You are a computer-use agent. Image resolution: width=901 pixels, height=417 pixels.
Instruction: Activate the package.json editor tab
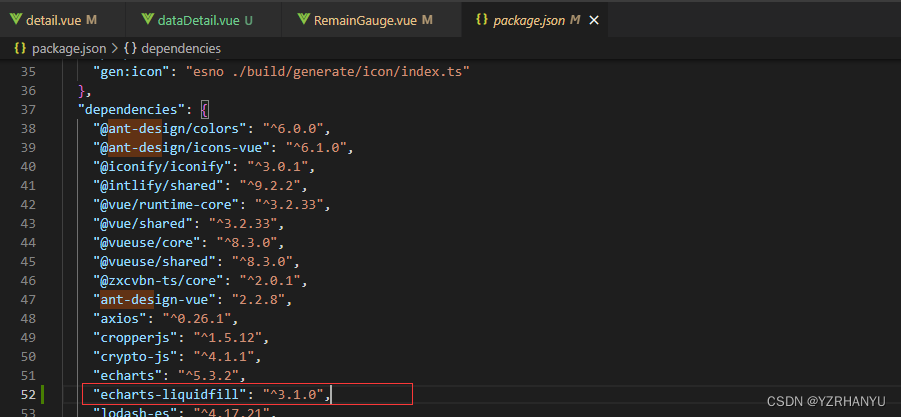pyautogui.click(x=529, y=20)
